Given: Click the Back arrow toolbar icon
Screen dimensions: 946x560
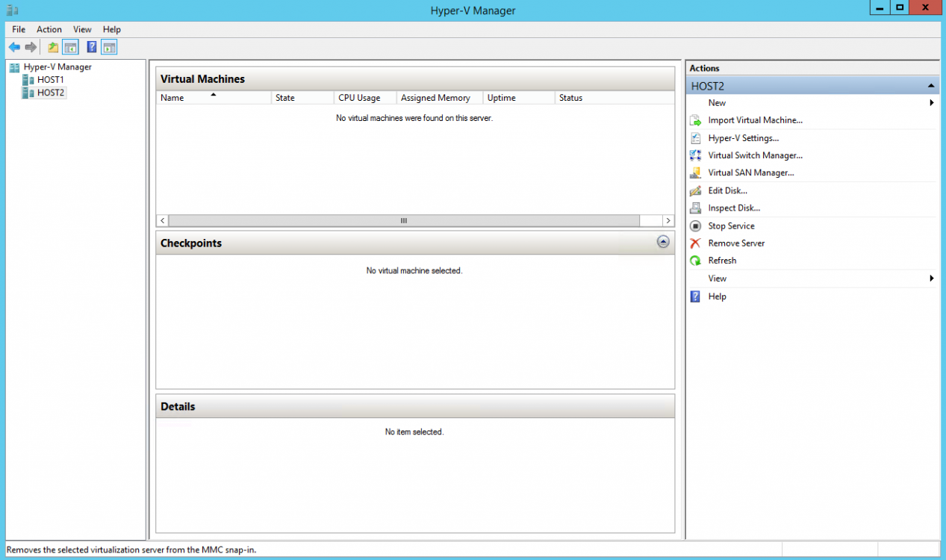Looking at the screenshot, I should click(14, 48).
